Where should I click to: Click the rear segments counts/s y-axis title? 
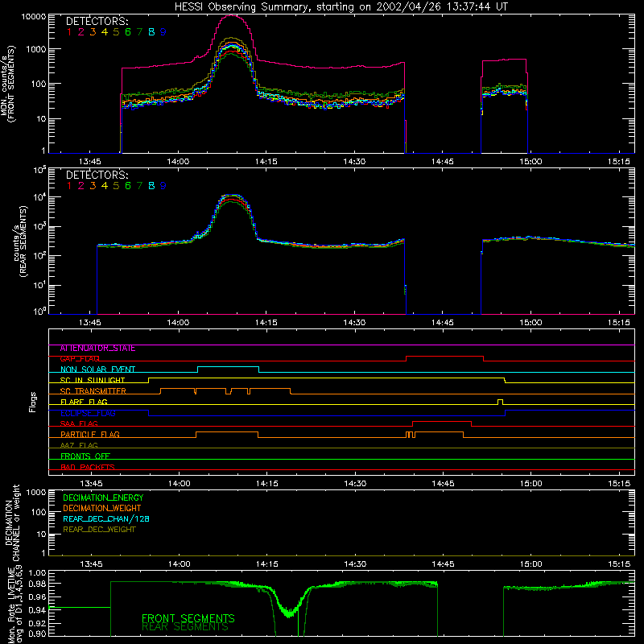tap(19, 242)
